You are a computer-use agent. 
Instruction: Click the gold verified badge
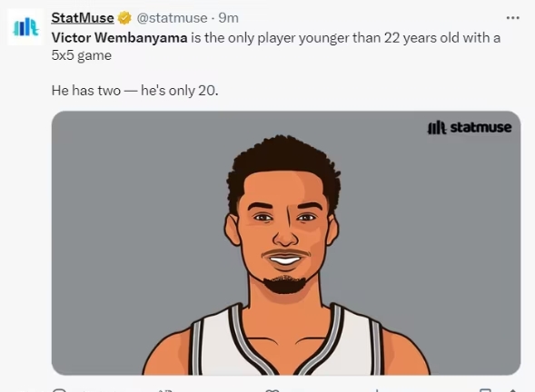point(124,18)
